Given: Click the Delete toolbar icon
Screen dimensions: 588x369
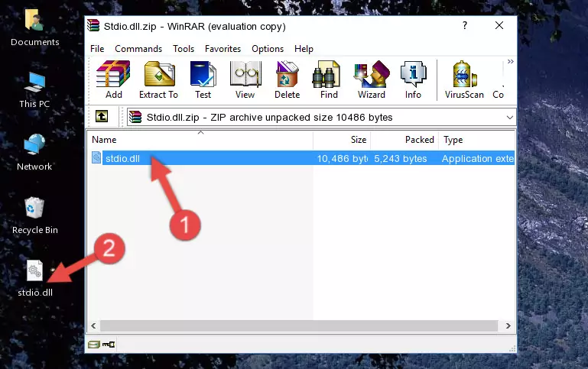Looking at the screenshot, I should coord(288,79).
